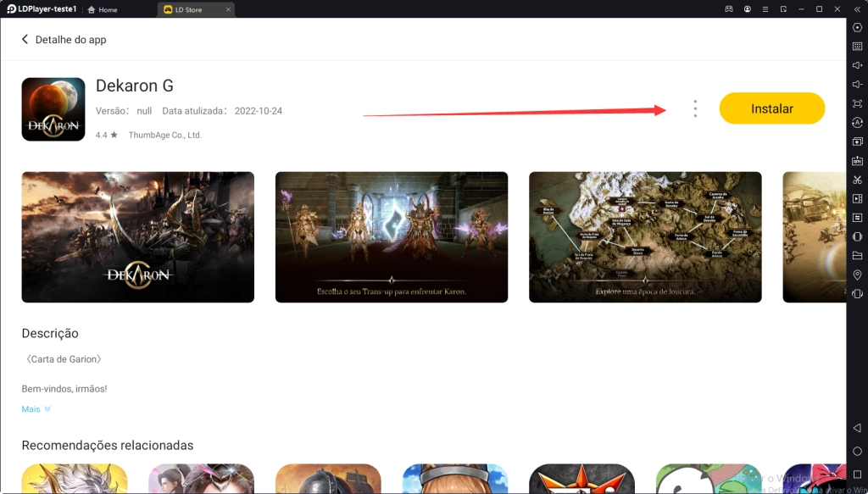Click the install APK icon in sidebar
This screenshot has height=494, width=868.
(x=857, y=161)
